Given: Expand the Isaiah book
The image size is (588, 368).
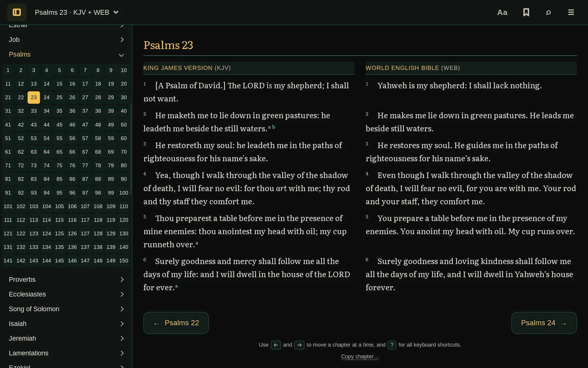Looking at the screenshot, I should [x=66, y=324].
